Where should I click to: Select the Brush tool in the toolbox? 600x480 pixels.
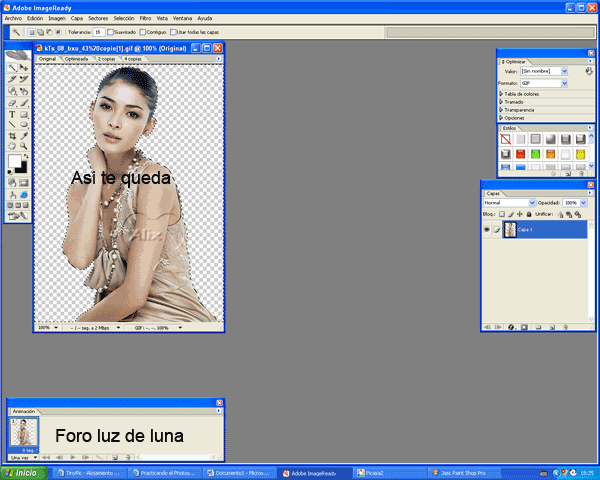[24, 103]
